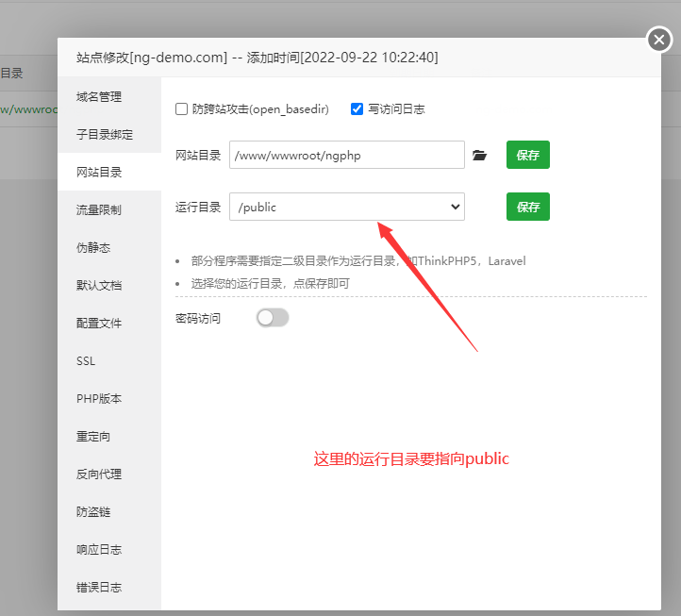The width and height of the screenshot is (681, 616).
Task: Save the 运行目录 selection
Action: pyautogui.click(x=527, y=208)
